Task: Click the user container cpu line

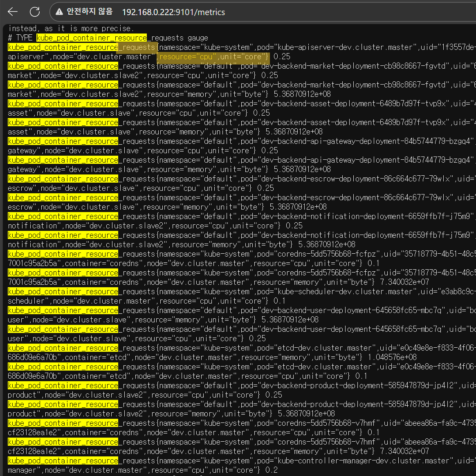Action: (137, 339)
